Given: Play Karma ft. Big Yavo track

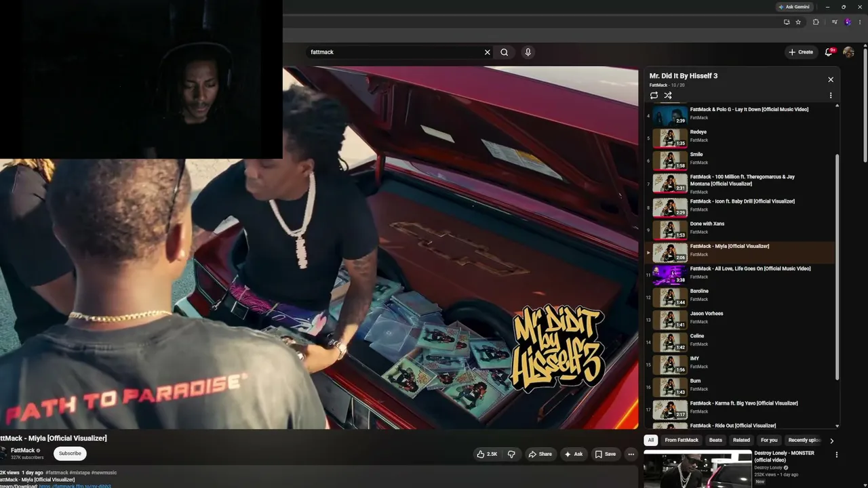Looking at the screenshot, I should tap(740, 409).
